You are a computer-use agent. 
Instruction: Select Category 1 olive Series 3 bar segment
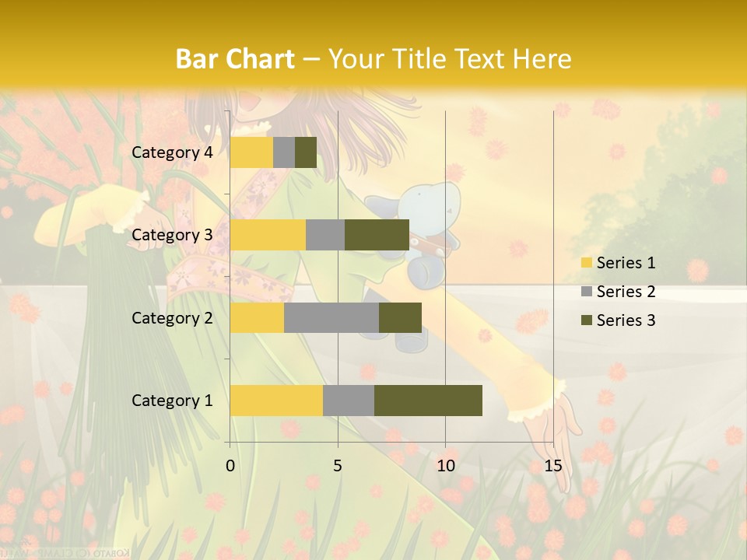coord(428,401)
